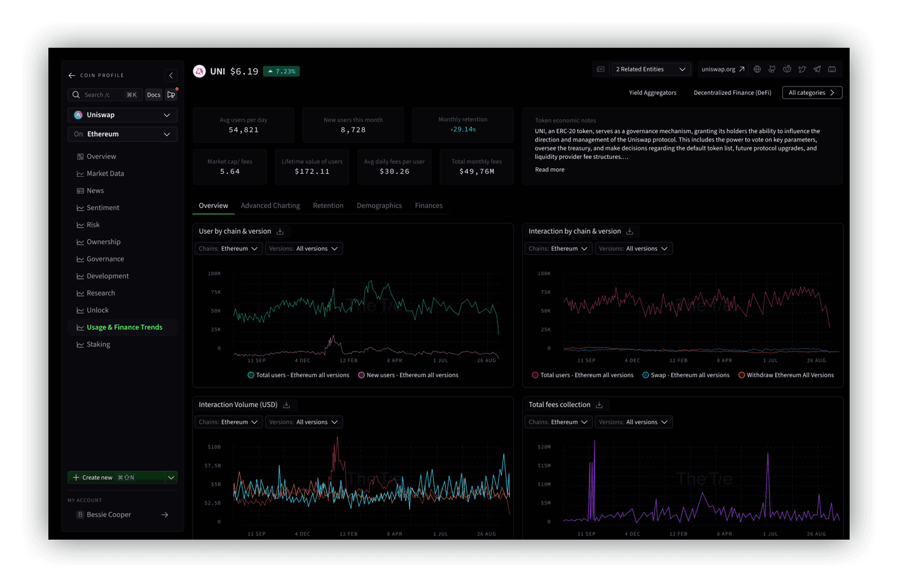Open the Telegram icon link
Screen dimensions: 898x588
pyautogui.click(x=817, y=69)
